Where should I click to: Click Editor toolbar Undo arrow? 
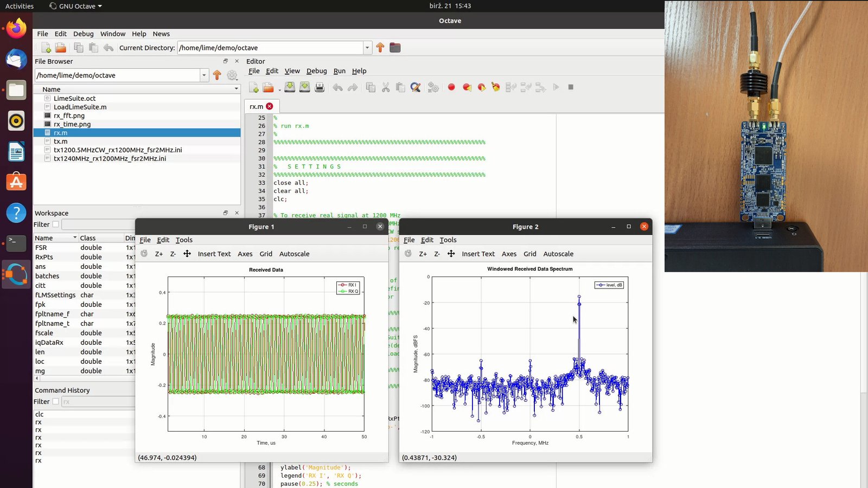(x=337, y=87)
